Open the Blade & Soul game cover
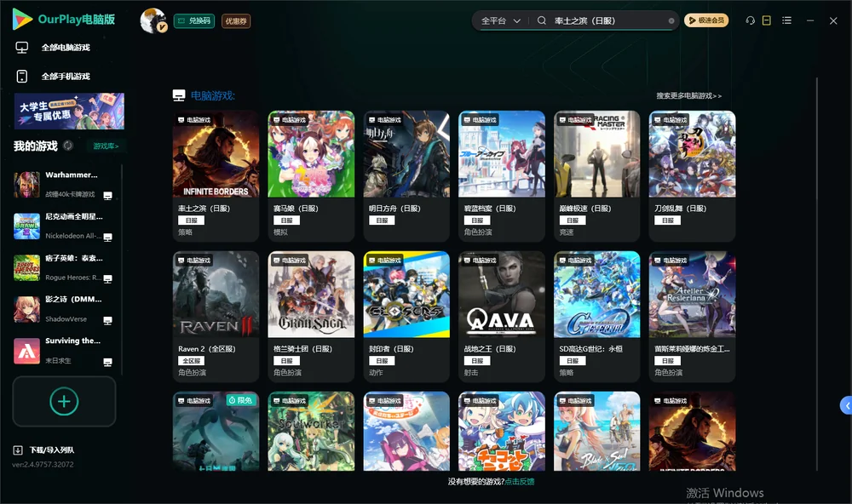The height and width of the screenshot is (504, 852). 596,432
